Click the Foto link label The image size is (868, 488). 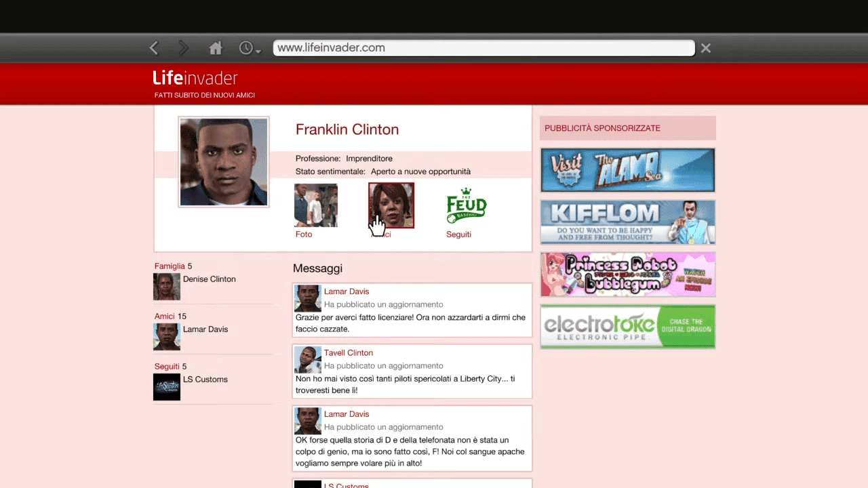[x=304, y=235]
